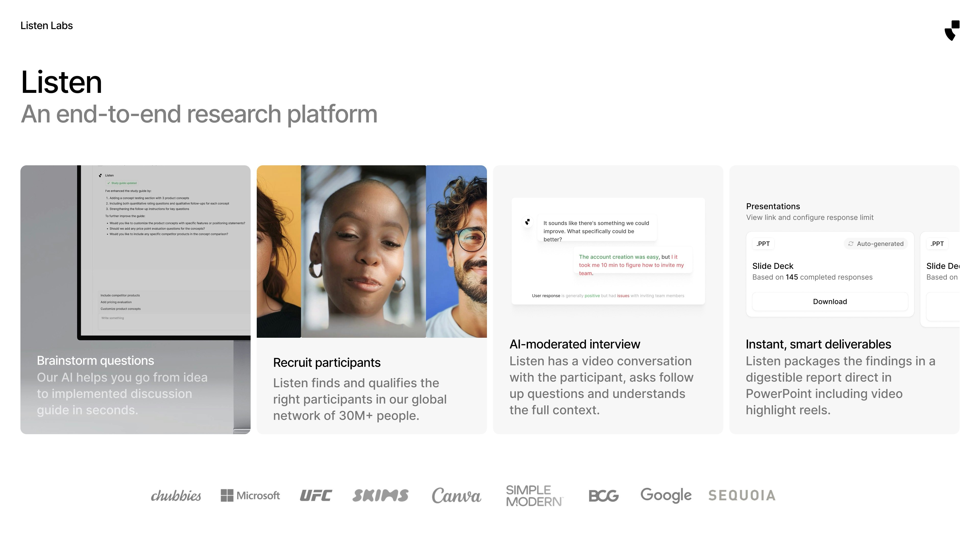This screenshot has height=551, width=980.
Task: Click the UFC logo
Action: point(316,495)
